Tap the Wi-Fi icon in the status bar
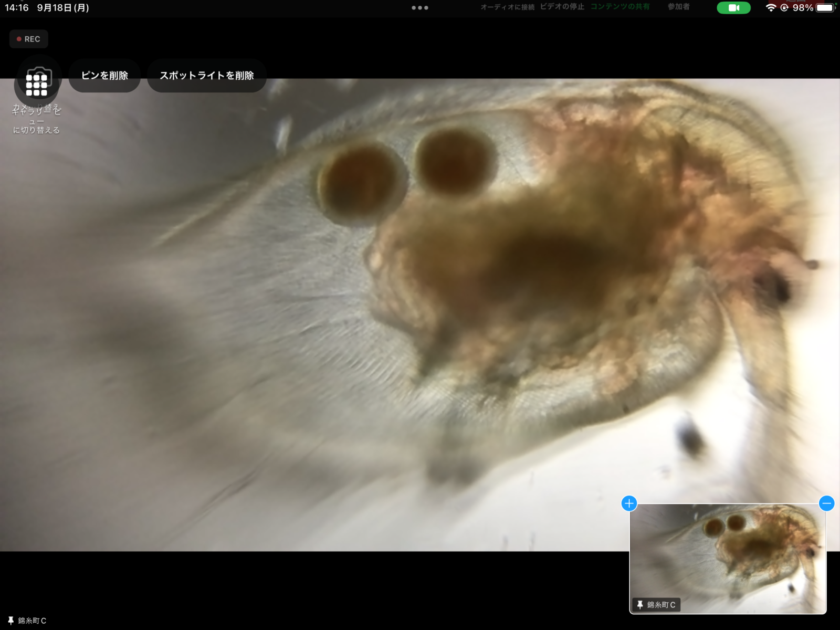Screen dimensions: 840x630 tap(771, 8)
